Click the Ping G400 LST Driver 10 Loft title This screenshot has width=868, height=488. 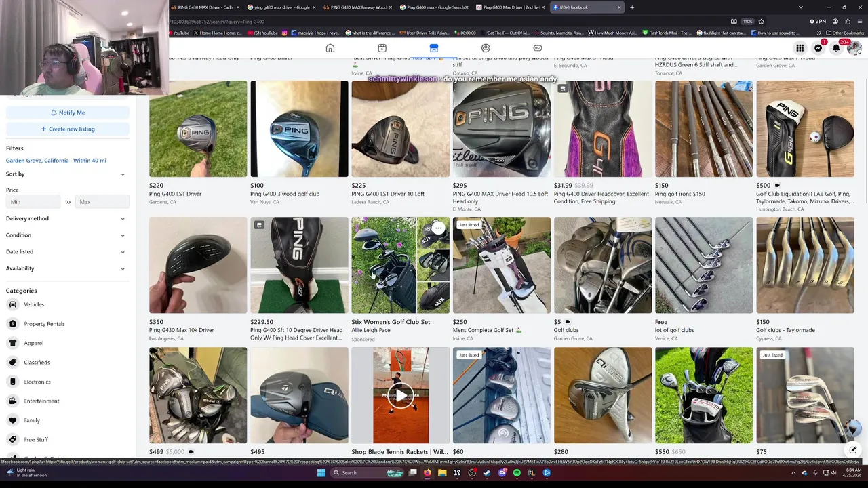(x=388, y=194)
